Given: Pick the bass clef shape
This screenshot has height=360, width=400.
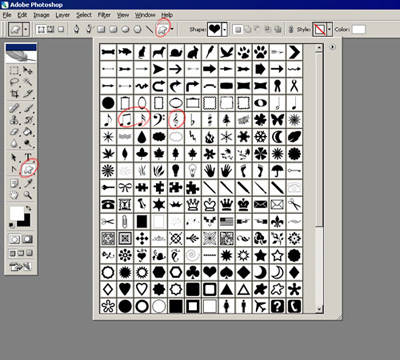Looking at the screenshot, I should (159, 119).
